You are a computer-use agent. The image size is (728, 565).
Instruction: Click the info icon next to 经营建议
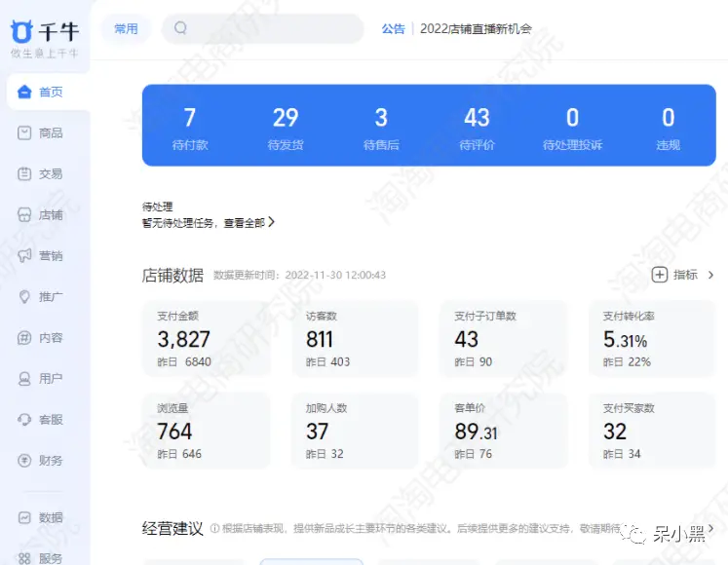[214, 528]
